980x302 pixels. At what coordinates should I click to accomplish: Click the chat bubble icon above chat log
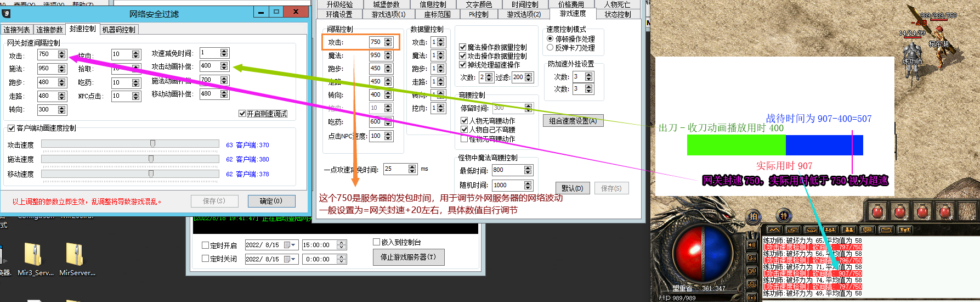(x=866, y=230)
